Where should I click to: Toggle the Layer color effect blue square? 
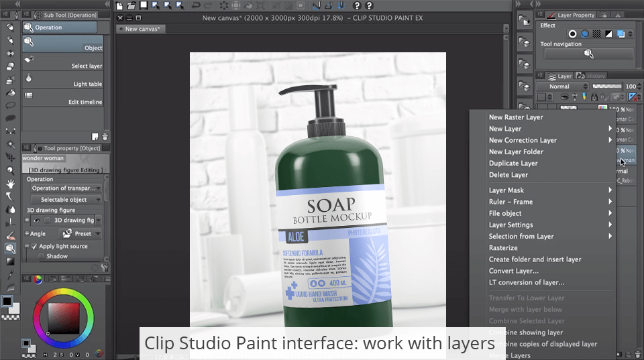click(621, 34)
